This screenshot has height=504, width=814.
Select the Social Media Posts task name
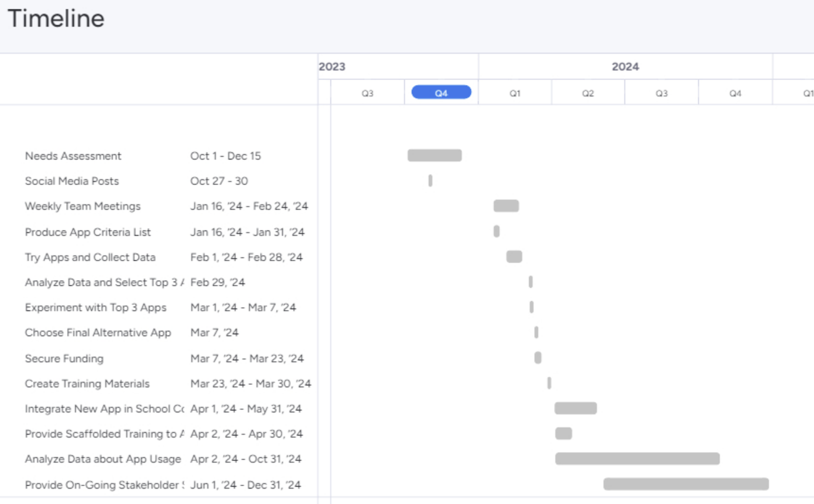click(x=72, y=181)
